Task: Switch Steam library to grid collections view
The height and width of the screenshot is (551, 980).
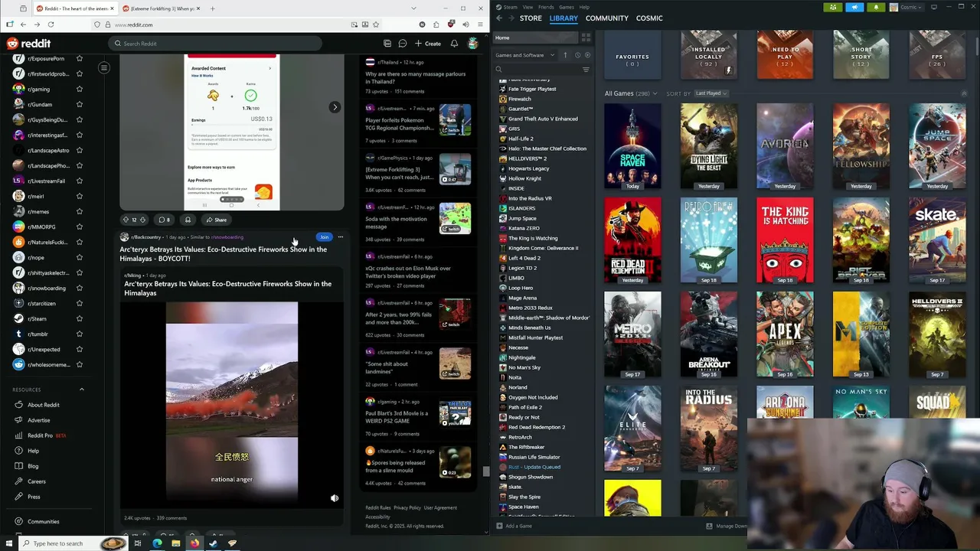Action: pyautogui.click(x=586, y=37)
